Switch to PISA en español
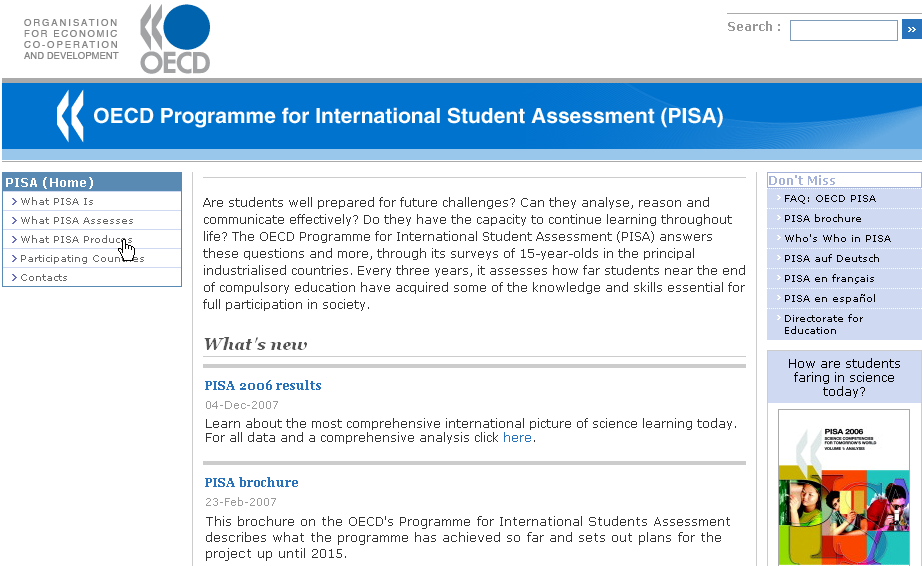This screenshot has width=922, height=566. point(830,299)
